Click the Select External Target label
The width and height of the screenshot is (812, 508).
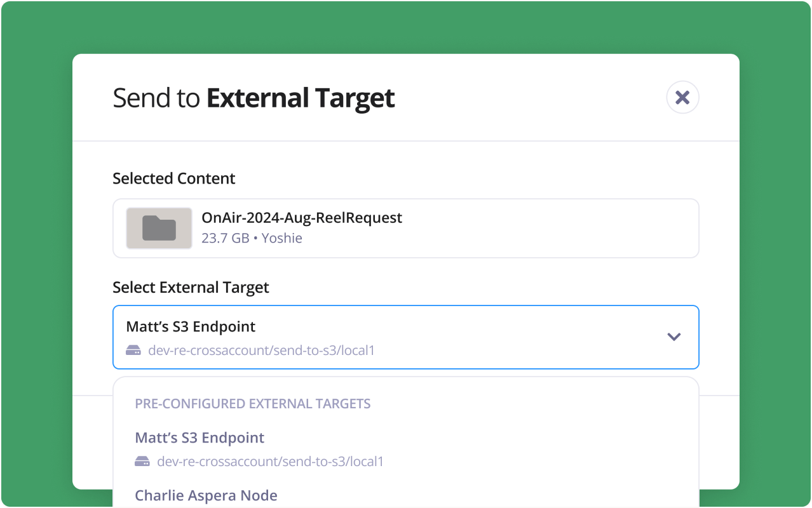[191, 287]
